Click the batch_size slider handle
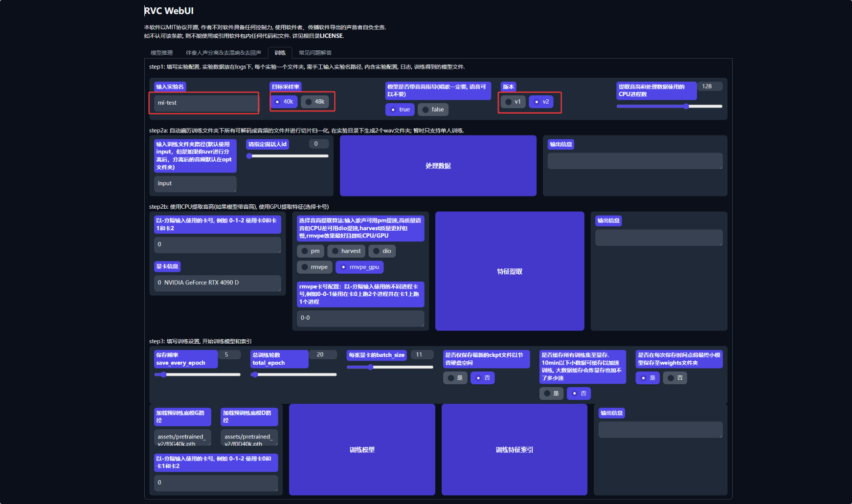This screenshot has height=504, width=852. (x=370, y=367)
